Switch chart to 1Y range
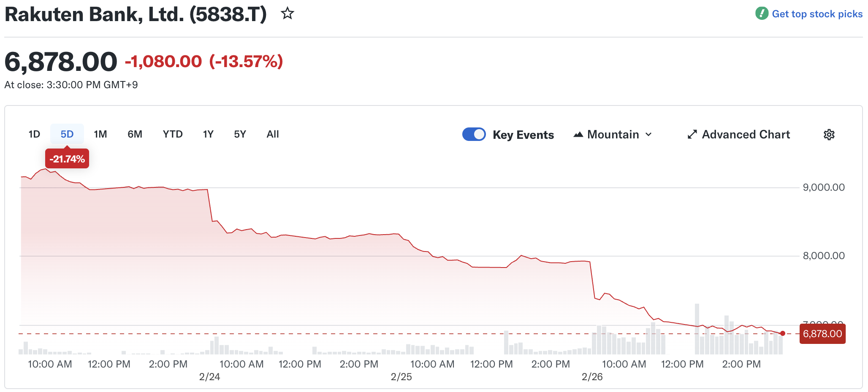Screen dimensions: 868x392 click(x=208, y=134)
